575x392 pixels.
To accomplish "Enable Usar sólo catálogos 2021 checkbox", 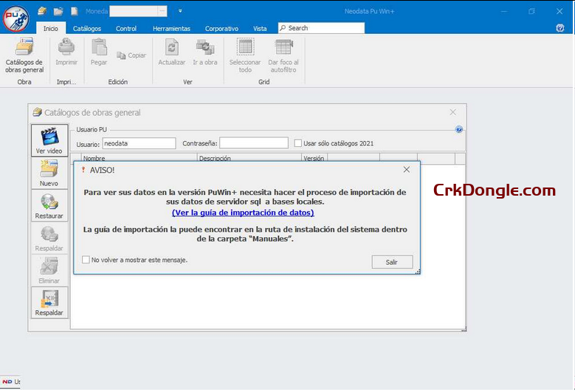I will click(298, 143).
